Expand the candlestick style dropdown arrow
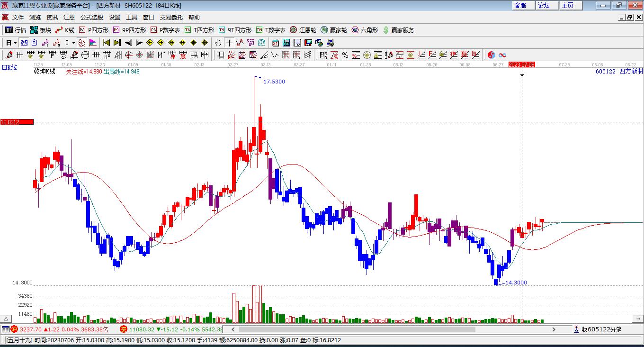The height and width of the screenshot is (347, 644). [x=73, y=43]
